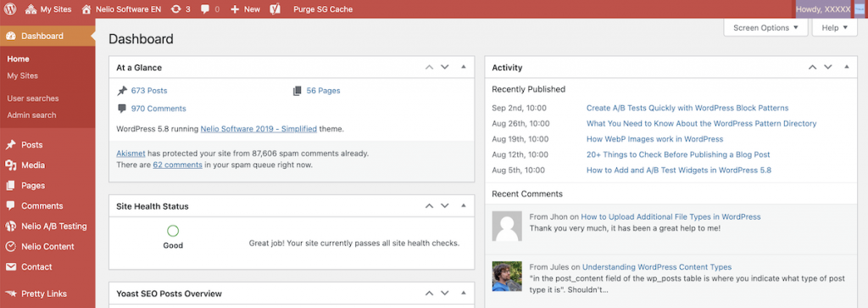The height and width of the screenshot is (308, 868).
Task: Open the Posts menu label in the sidebar
Action: point(32,144)
